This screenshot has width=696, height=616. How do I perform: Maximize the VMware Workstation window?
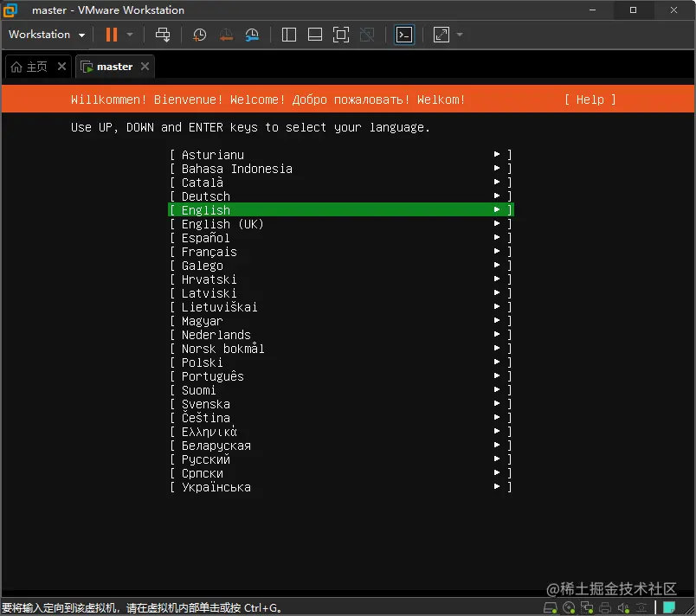pos(634,10)
